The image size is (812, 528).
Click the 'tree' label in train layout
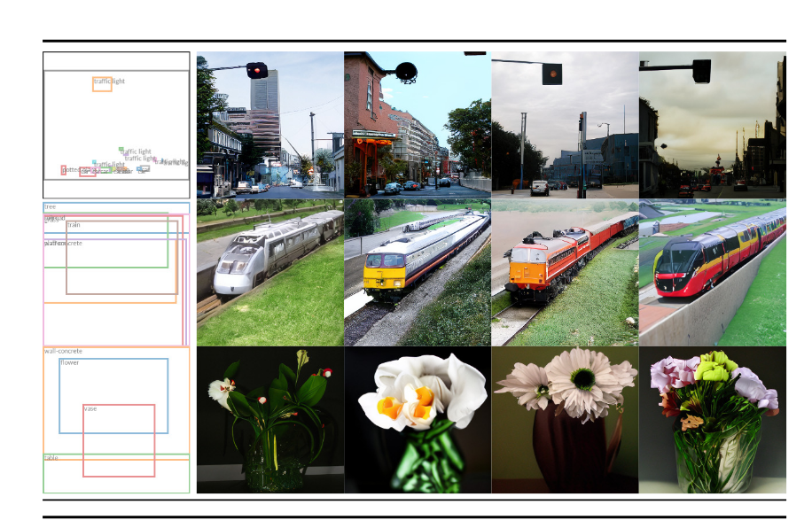pyautogui.click(x=51, y=206)
